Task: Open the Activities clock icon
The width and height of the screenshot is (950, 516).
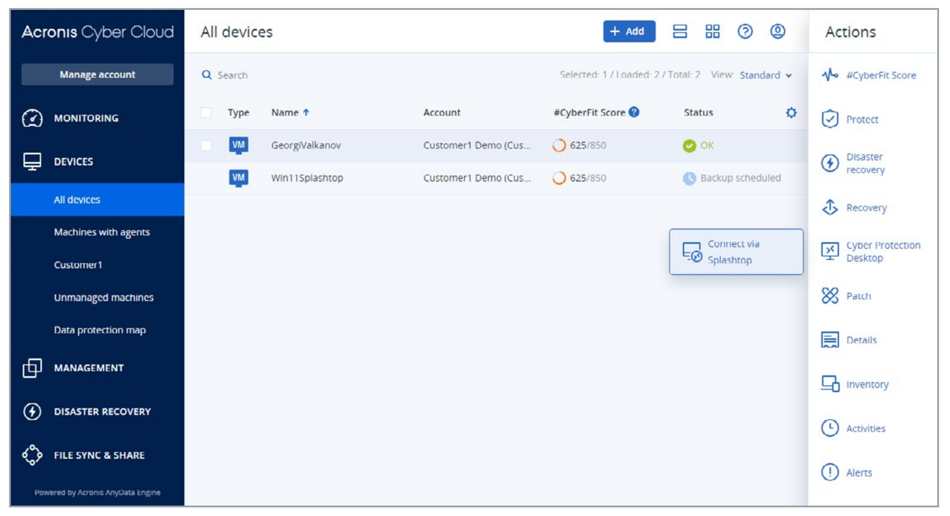Action: click(x=829, y=428)
